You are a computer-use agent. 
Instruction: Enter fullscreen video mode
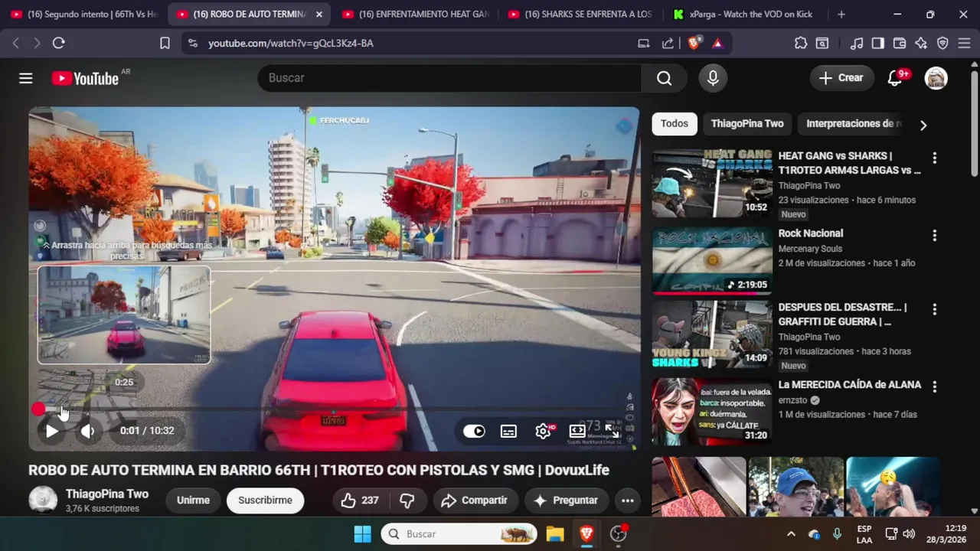[613, 432]
